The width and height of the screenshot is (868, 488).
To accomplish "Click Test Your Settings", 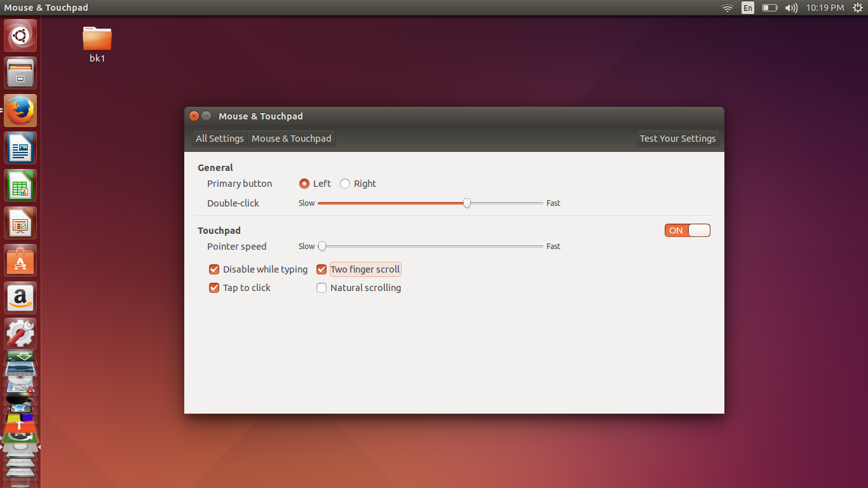I will 677,138.
